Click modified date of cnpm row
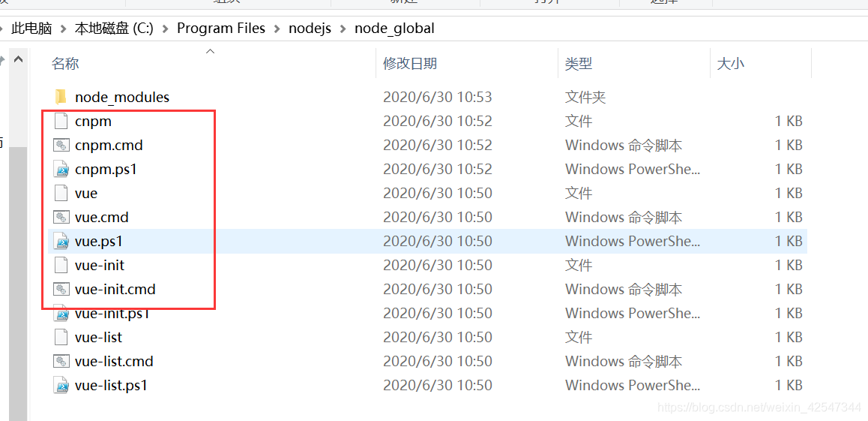 click(437, 122)
